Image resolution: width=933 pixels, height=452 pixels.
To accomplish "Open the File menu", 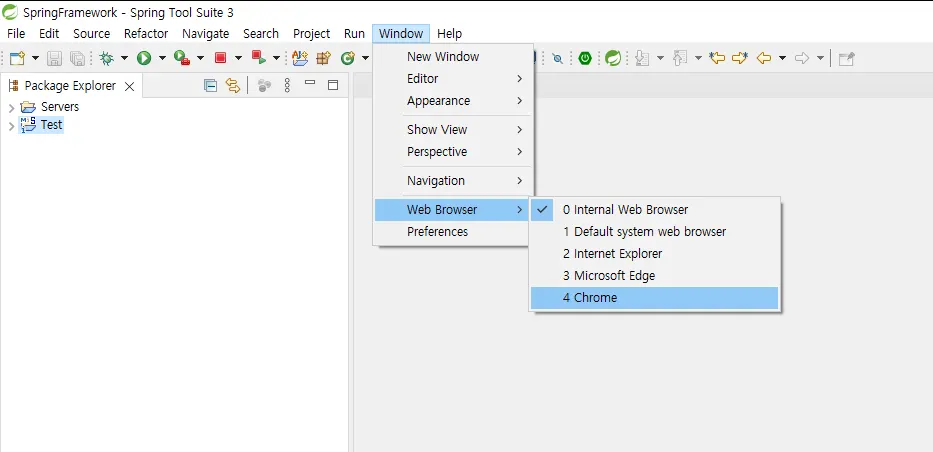I will [x=16, y=34].
